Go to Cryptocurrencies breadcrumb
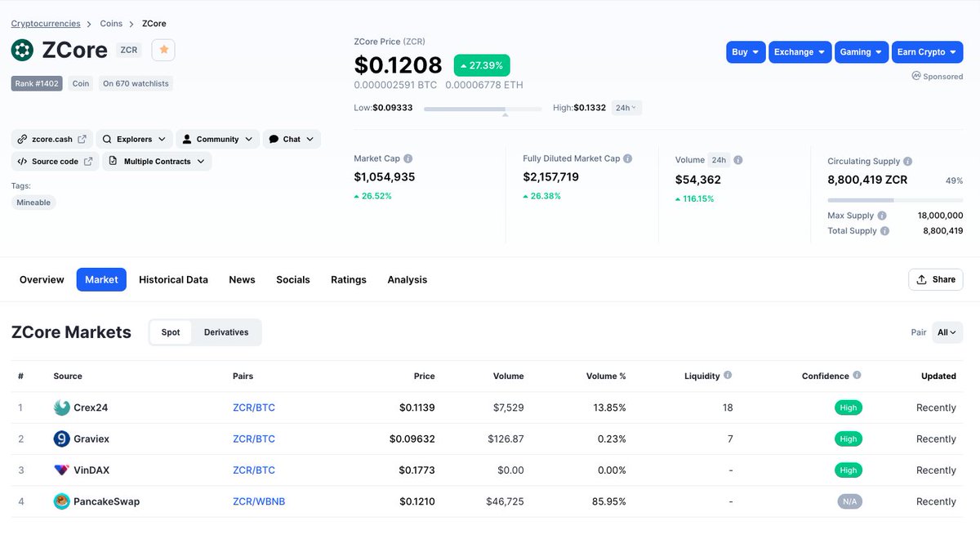Image resolution: width=980 pixels, height=539 pixels. click(46, 24)
